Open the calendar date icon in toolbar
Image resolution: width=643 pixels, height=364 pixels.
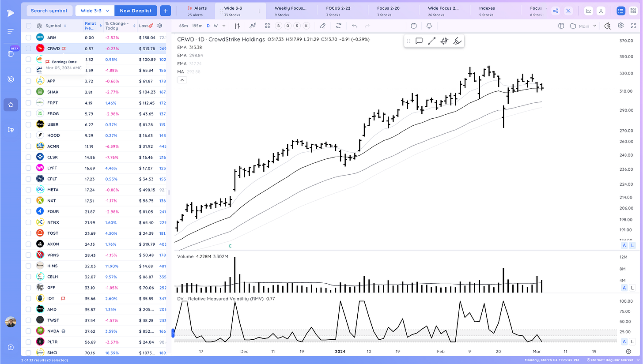(x=413, y=26)
